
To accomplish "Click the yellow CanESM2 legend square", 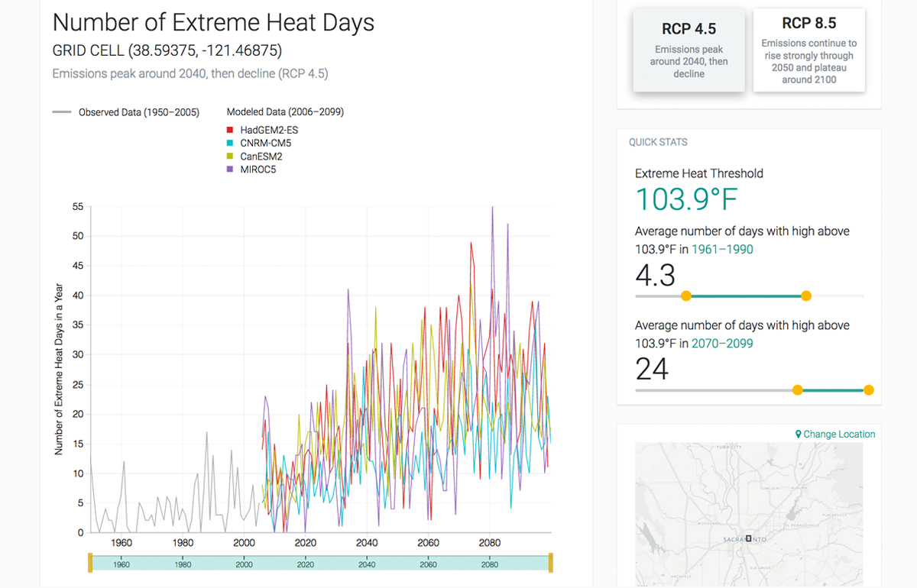I will tap(230, 157).
